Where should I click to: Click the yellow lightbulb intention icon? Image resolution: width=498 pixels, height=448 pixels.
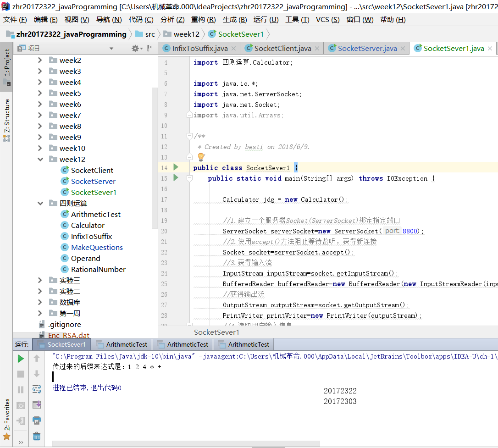click(x=201, y=156)
